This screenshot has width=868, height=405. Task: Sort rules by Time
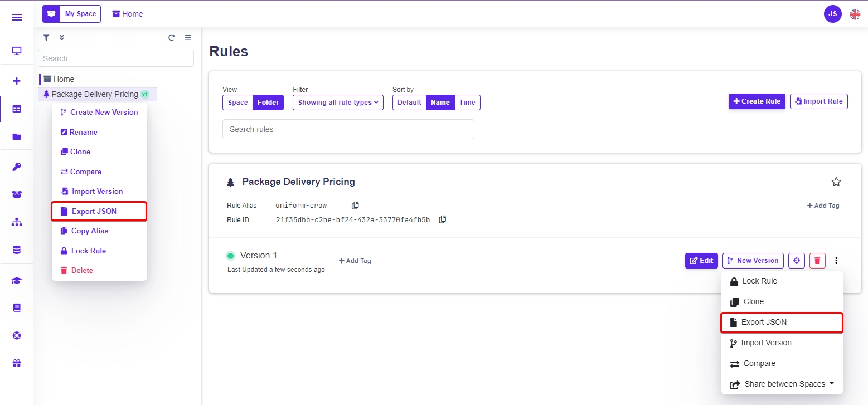pyautogui.click(x=467, y=103)
